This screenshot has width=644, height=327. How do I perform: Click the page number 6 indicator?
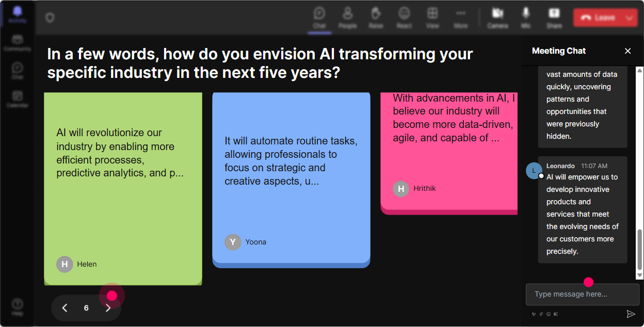[86, 308]
